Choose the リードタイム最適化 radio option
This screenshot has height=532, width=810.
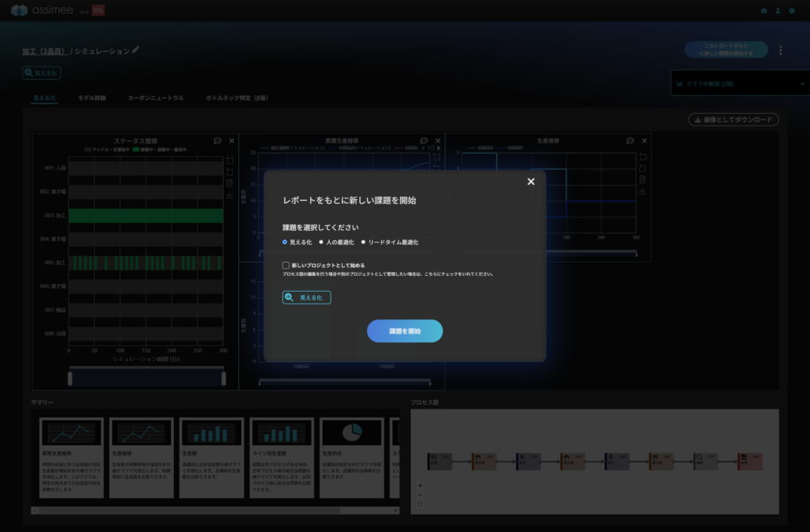point(363,242)
